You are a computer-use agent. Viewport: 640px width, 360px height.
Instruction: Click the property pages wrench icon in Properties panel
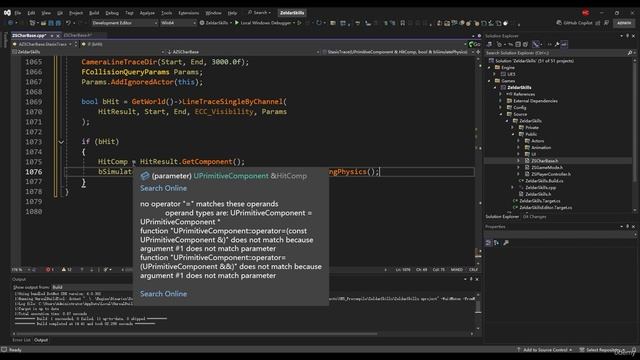click(506, 243)
